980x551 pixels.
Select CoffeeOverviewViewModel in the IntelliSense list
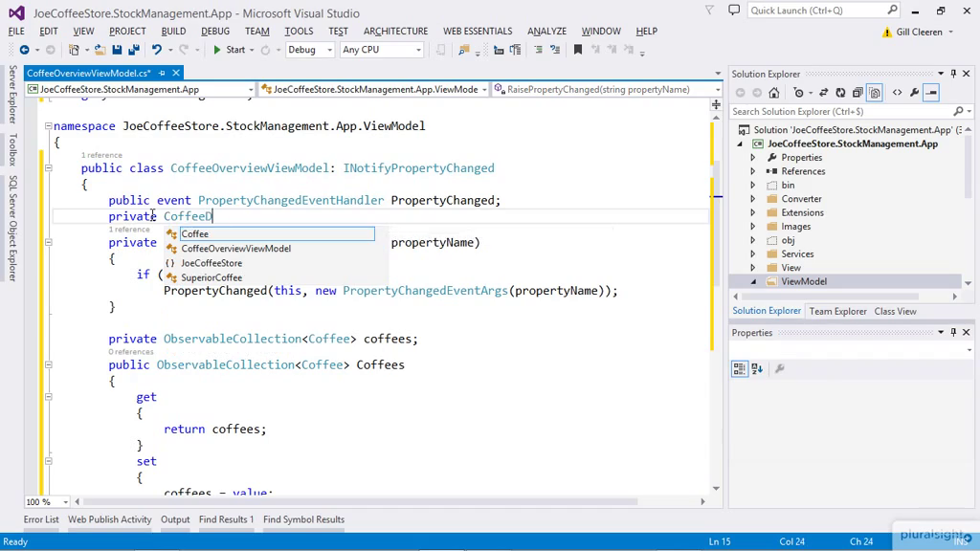[235, 249]
